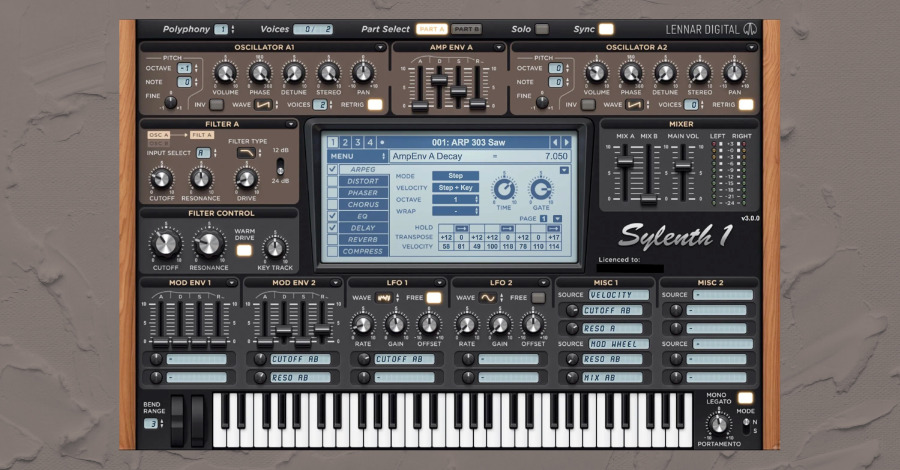
Task: Select the REVERB effect tab
Action: [363, 240]
